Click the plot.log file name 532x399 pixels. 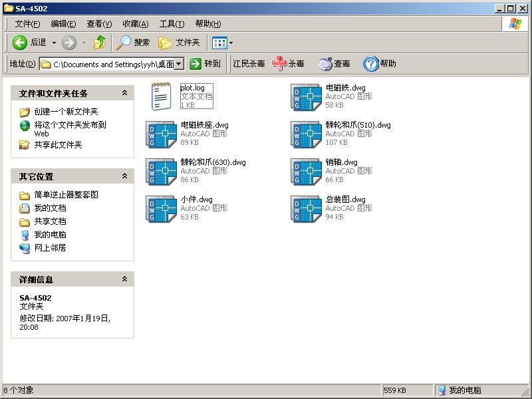coord(192,88)
